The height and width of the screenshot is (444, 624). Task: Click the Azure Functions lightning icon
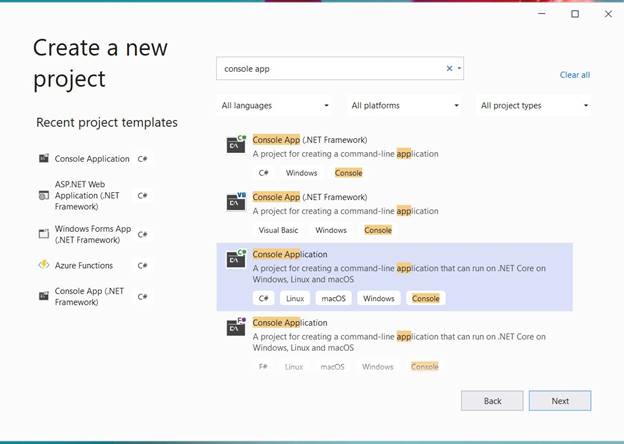[44, 265]
